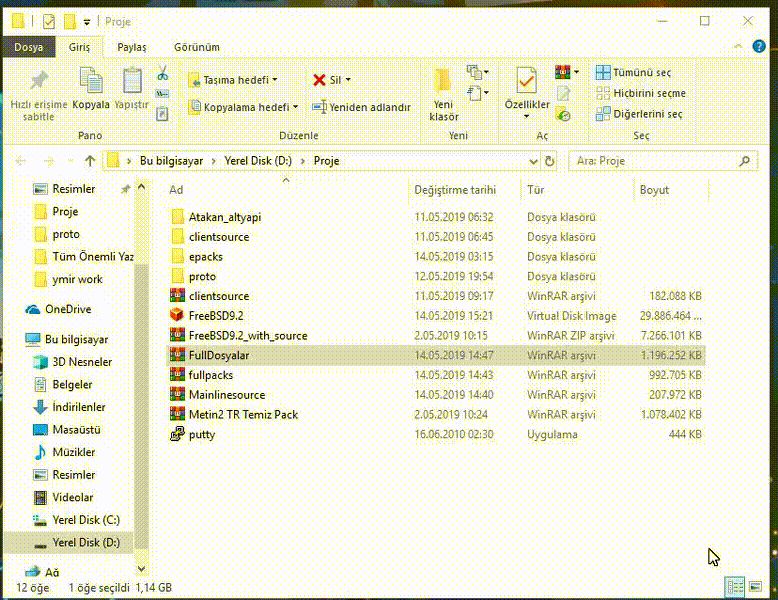The width and height of the screenshot is (778, 600).
Task: Switch to the Paylaş tab
Action: [131, 47]
